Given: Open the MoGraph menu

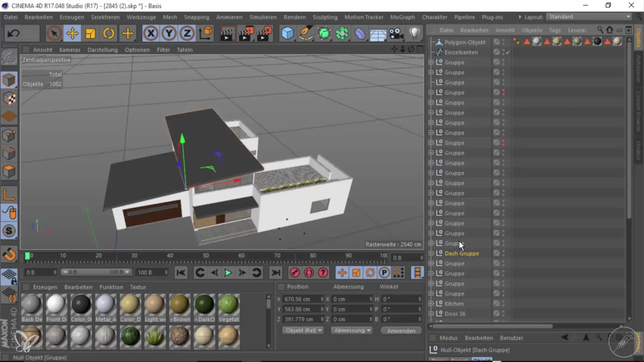Looking at the screenshot, I should tap(402, 17).
